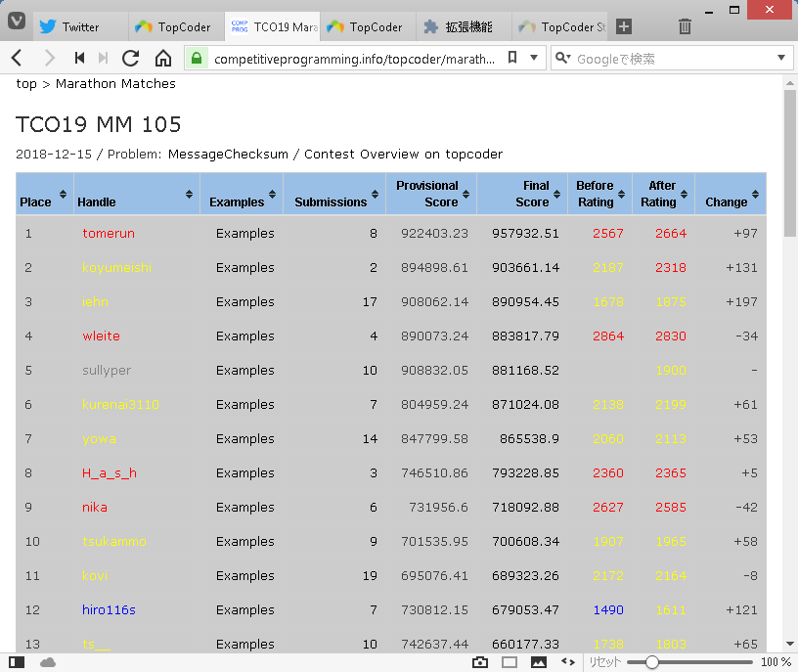Open a new tab with the plus button
Viewport: 798px width, 672px height.
tap(624, 26)
